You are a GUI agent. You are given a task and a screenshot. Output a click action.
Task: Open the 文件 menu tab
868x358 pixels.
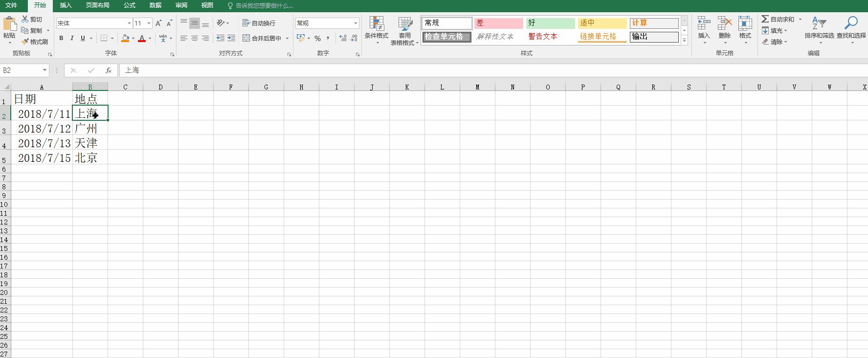pyautogui.click(x=11, y=5)
